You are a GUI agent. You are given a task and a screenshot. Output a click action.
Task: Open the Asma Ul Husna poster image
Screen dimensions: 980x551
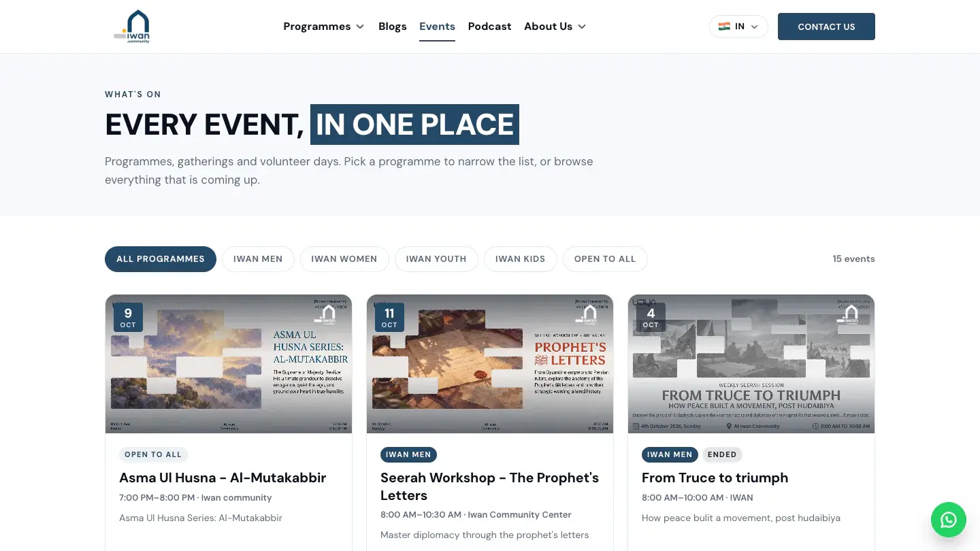[229, 364]
